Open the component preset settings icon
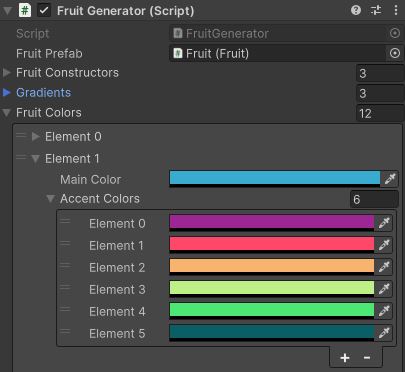Viewport: 405px width, 372px height. coord(376,10)
